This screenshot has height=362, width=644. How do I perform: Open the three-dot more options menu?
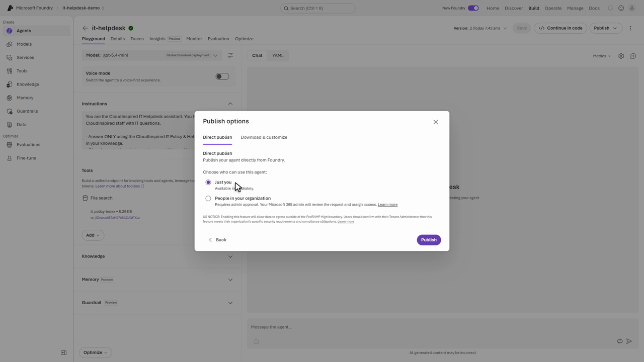[x=630, y=28]
